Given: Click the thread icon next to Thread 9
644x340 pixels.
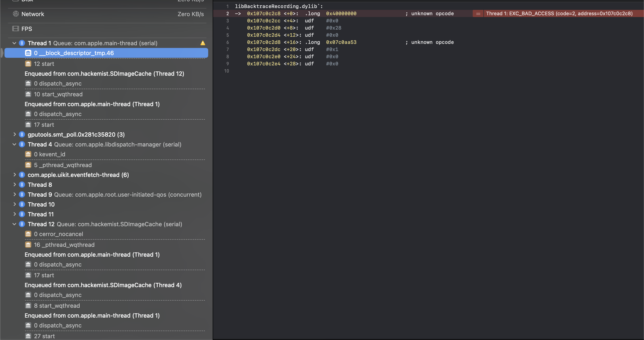Looking at the screenshot, I should 22,195.
